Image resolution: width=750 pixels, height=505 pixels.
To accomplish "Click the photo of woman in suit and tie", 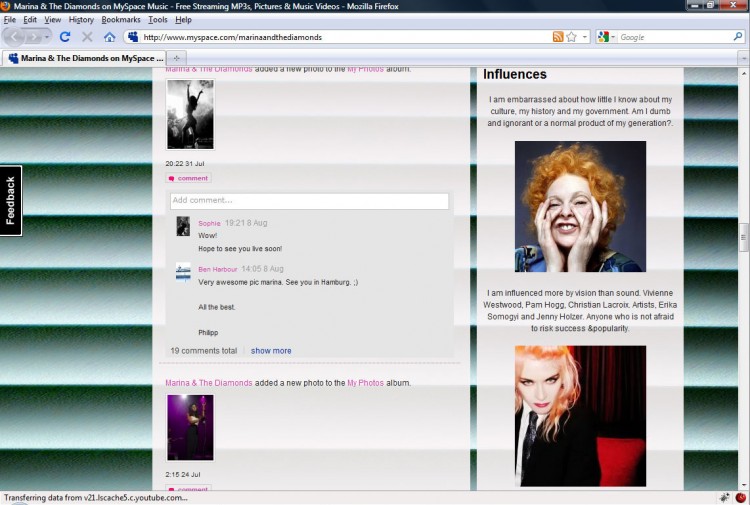I will pos(580,416).
